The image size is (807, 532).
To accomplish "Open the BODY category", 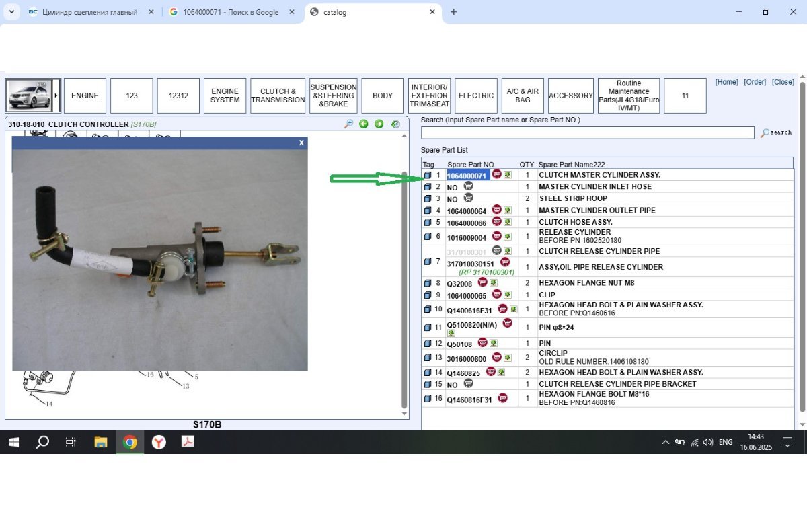I will coord(383,96).
